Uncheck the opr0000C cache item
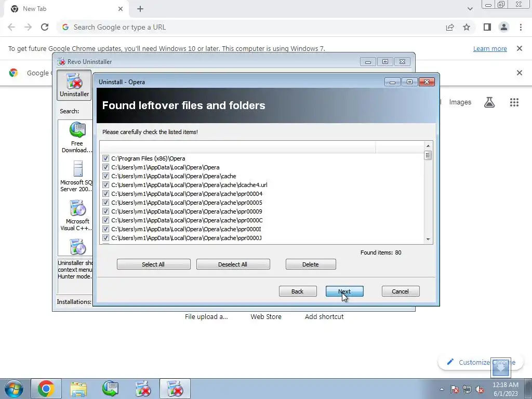 point(105,220)
